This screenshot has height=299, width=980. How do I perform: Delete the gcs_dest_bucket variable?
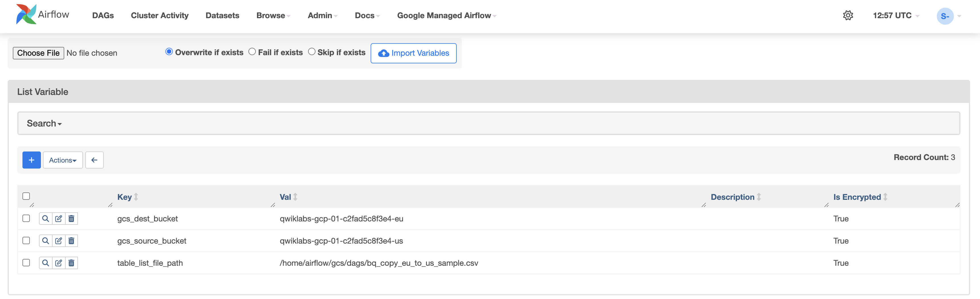tap(72, 219)
